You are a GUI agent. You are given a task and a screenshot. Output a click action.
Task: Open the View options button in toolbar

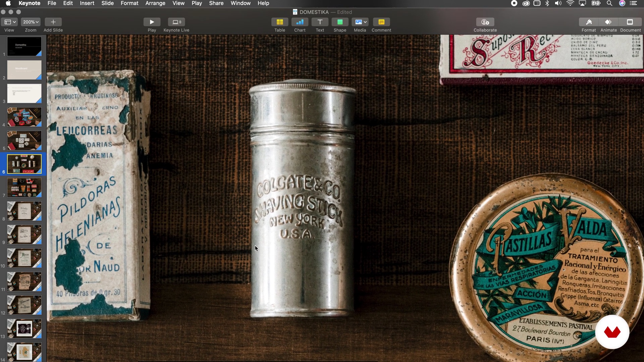(x=9, y=22)
